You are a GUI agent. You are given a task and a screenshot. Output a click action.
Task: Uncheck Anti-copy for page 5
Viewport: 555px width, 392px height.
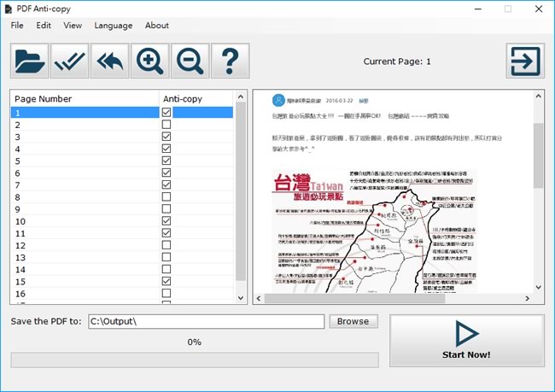[x=166, y=161]
